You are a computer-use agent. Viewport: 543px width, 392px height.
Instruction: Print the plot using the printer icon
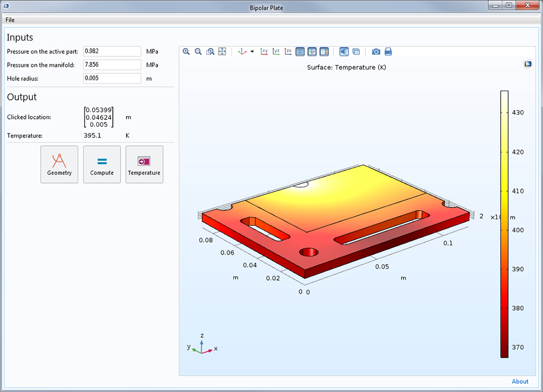(388, 52)
